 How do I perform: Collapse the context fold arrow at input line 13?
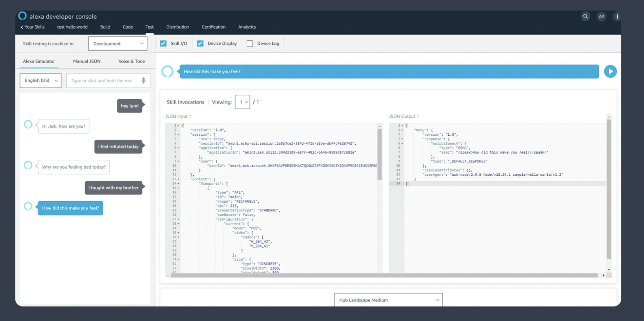coord(178,179)
